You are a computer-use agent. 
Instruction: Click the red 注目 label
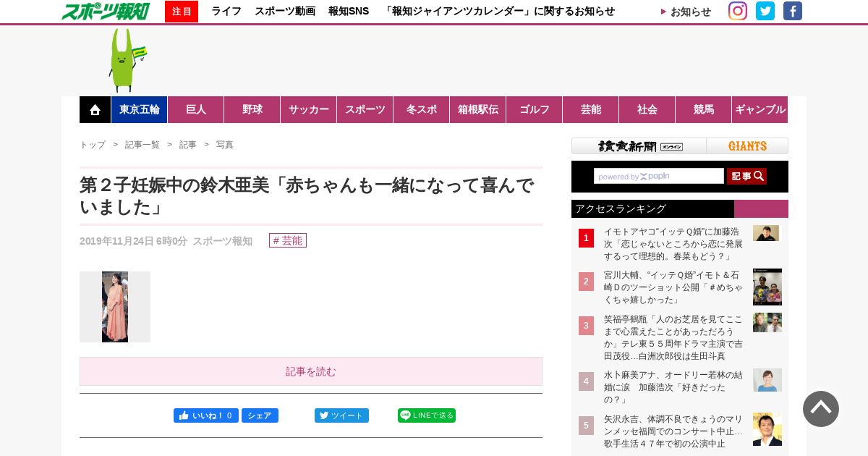point(182,12)
